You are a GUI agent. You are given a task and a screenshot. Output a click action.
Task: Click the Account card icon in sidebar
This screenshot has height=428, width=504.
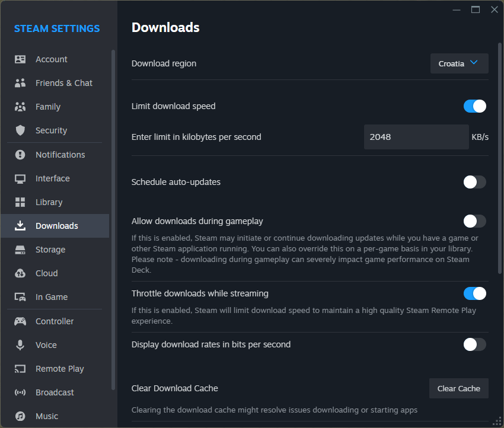tap(20, 59)
